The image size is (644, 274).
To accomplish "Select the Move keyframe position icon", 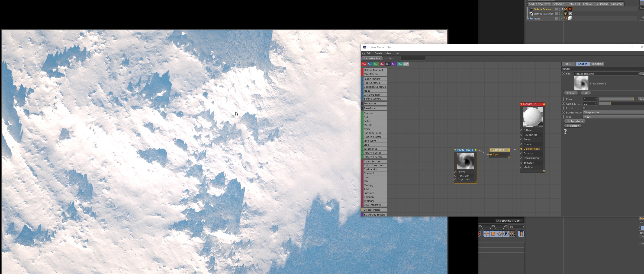I will tap(486, 234).
